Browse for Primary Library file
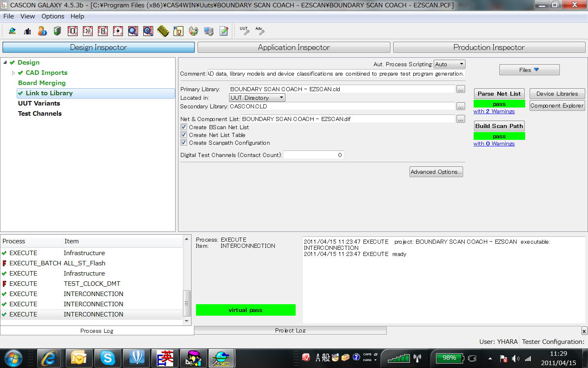The image size is (588, 368). tap(461, 89)
